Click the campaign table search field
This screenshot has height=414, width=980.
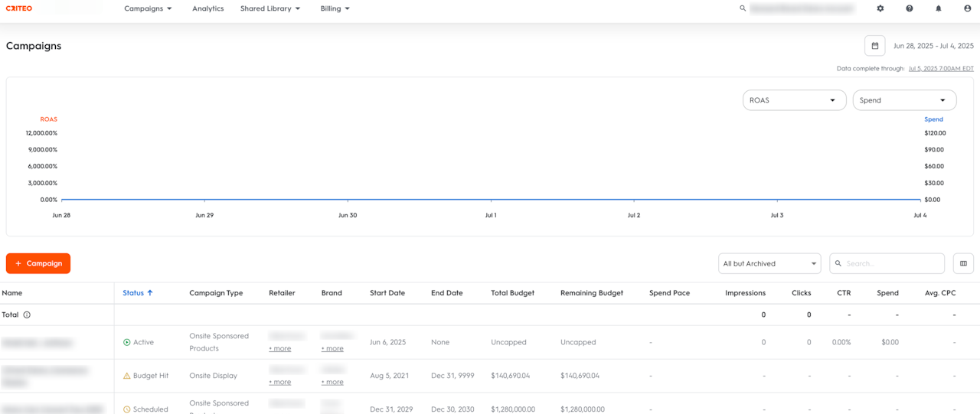point(893,263)
